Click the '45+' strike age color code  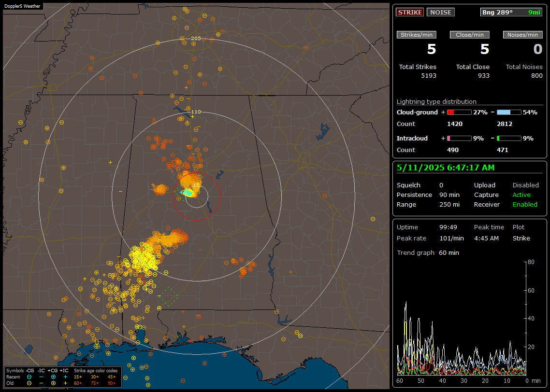(112, 377)
